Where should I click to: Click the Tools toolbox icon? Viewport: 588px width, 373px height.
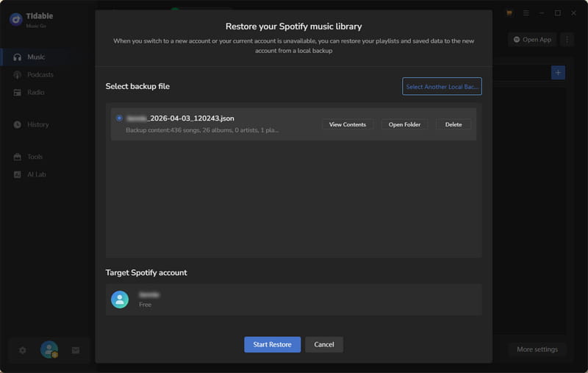click(x=17, y=157)
